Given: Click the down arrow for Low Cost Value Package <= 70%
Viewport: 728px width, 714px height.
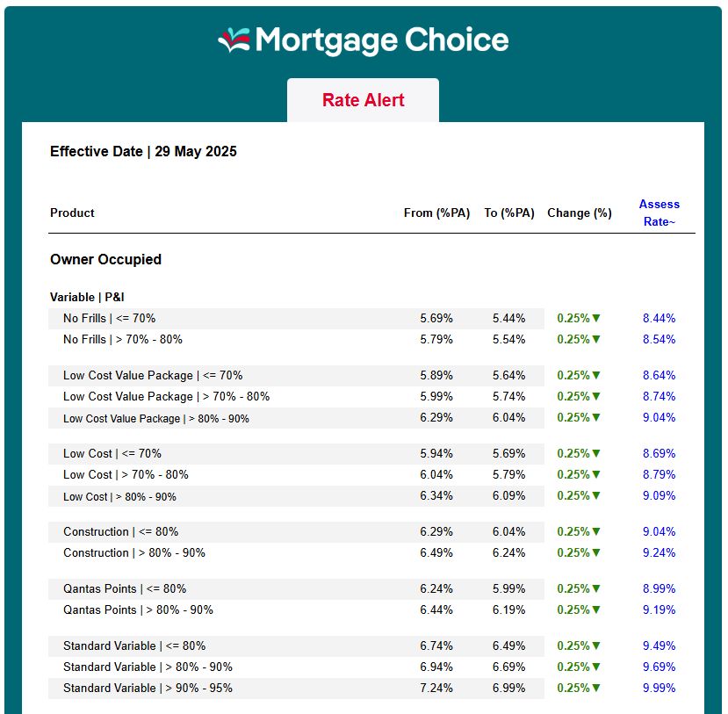Looking at the screenshot, I should point(596,376).
